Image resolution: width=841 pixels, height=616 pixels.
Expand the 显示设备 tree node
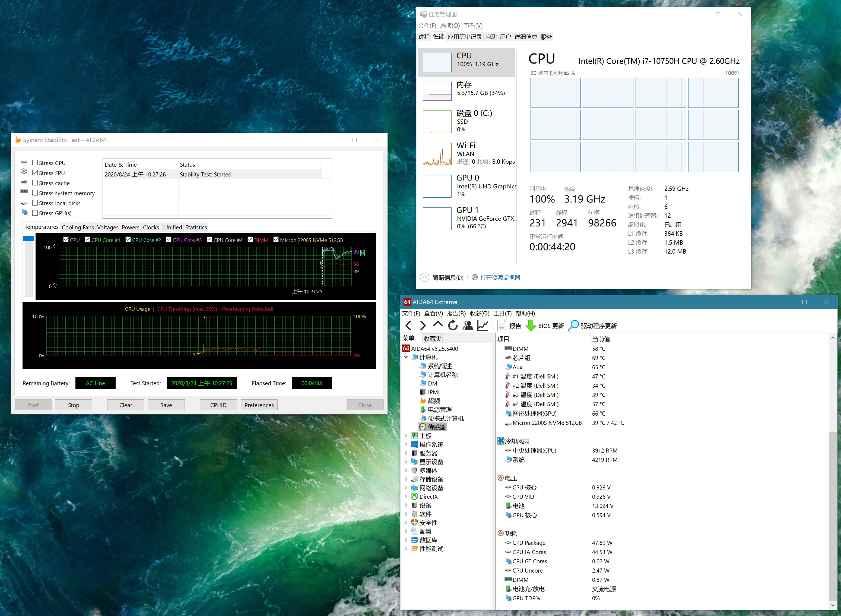406,462
